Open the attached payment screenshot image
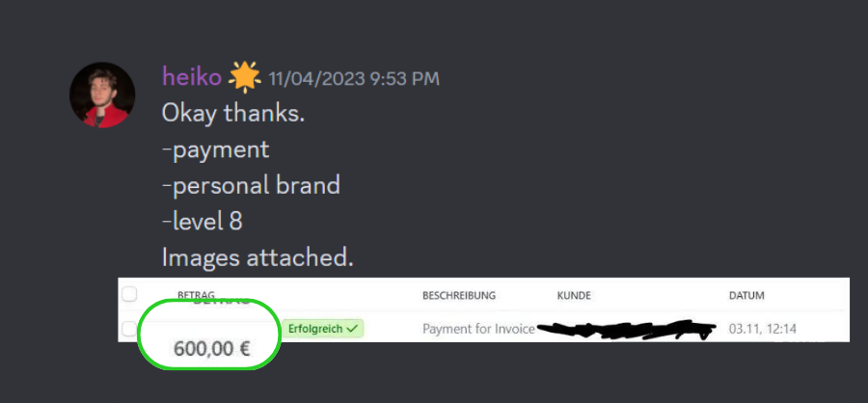This screenshot has width=868, height=403. coord(483,310)
